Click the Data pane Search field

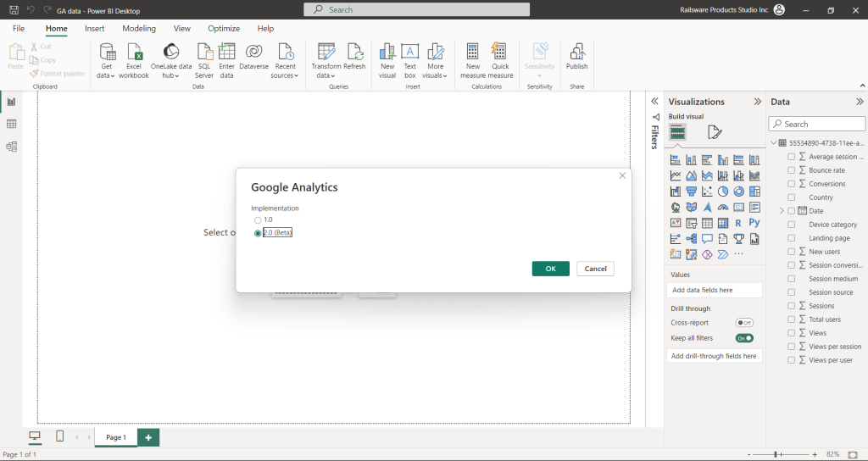[x=817, y=124]
